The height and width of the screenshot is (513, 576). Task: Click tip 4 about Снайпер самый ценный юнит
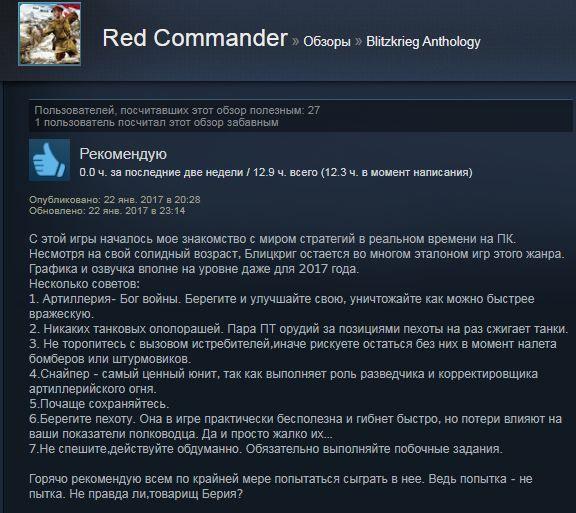(x=283, y=381)
